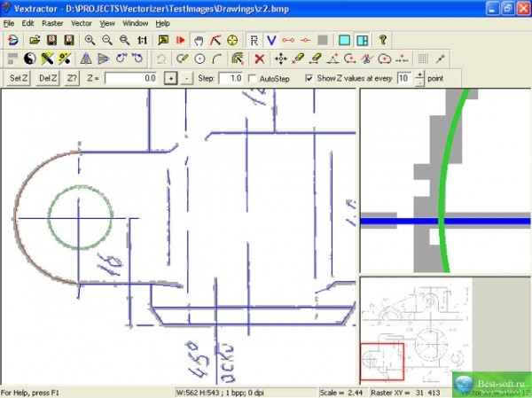Enable the AutoStep checkbox

pyautogui.click(x=253, y=78)
